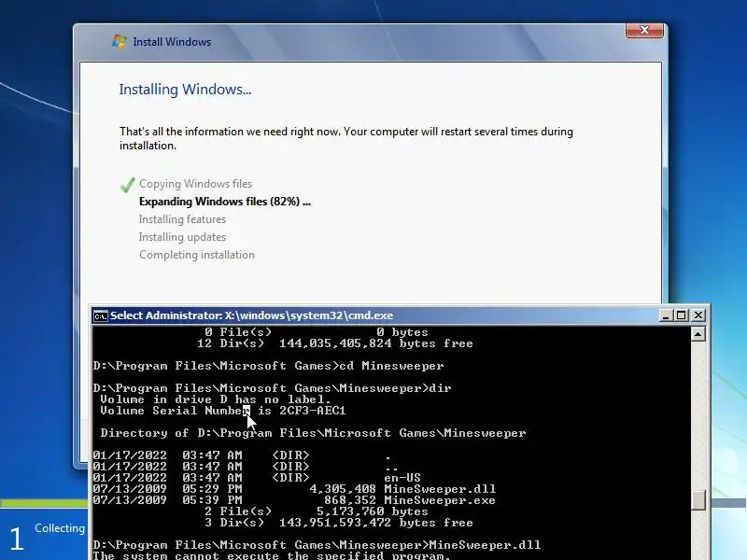Click the stage number 1 at bottom
Viewport: 747px width, 560px height.
(17, 539)
